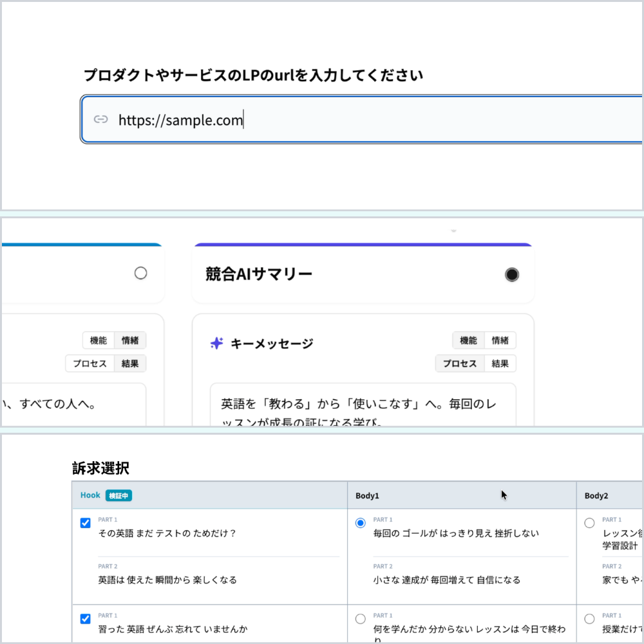Select Body2 option starting with 授業だけ
644x644 pixels.
coord(589,618)
